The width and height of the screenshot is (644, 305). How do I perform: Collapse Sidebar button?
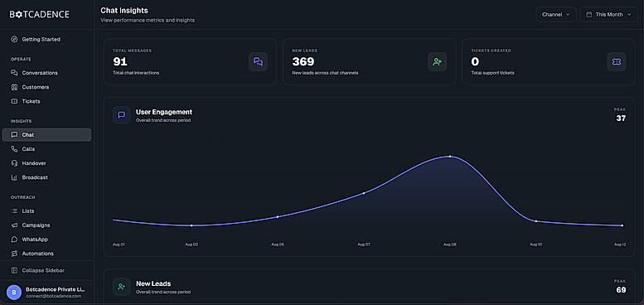click(46, 270)
